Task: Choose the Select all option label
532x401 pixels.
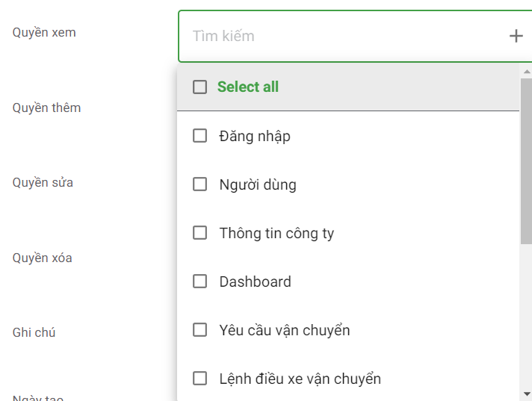Action: [x=248, y=87]
